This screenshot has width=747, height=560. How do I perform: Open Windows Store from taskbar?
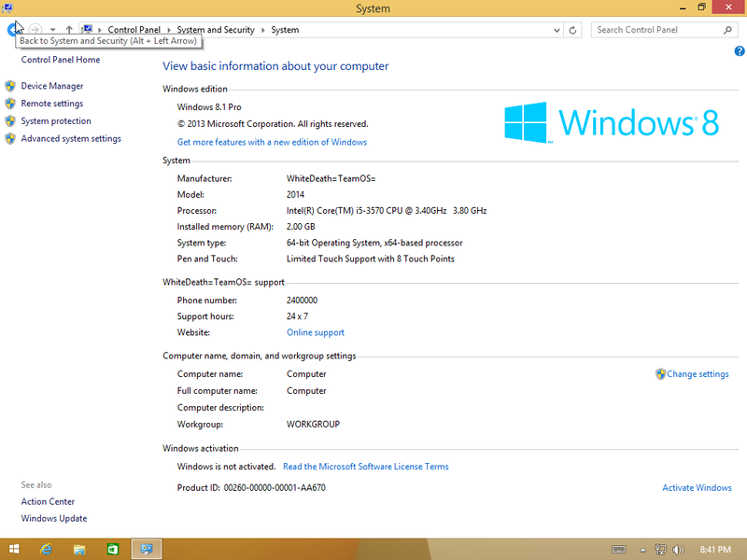pos(113,549)
